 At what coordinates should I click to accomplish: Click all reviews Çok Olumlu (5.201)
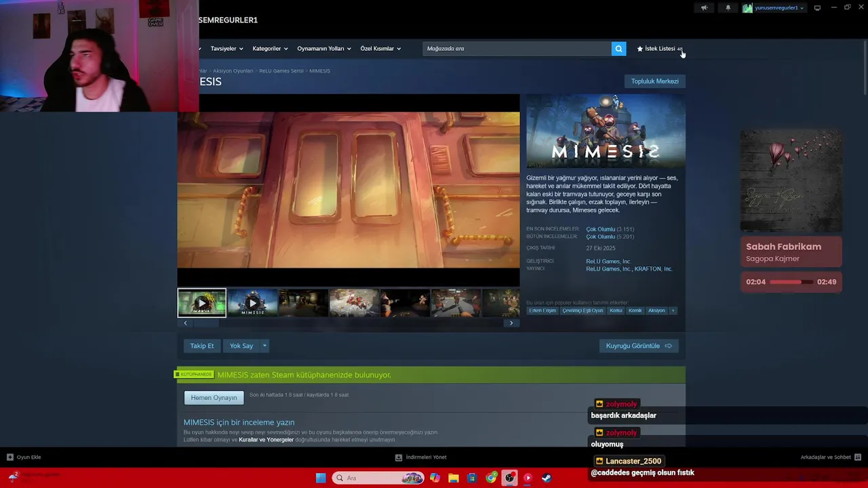(610, 237)
